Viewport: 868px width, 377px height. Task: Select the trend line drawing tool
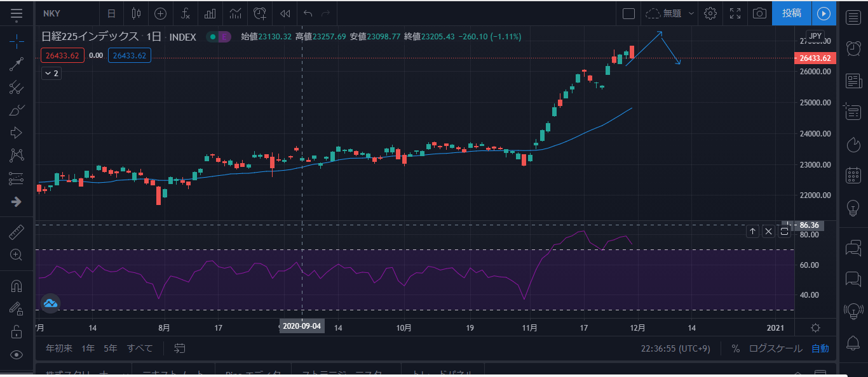tap(17, 64)
